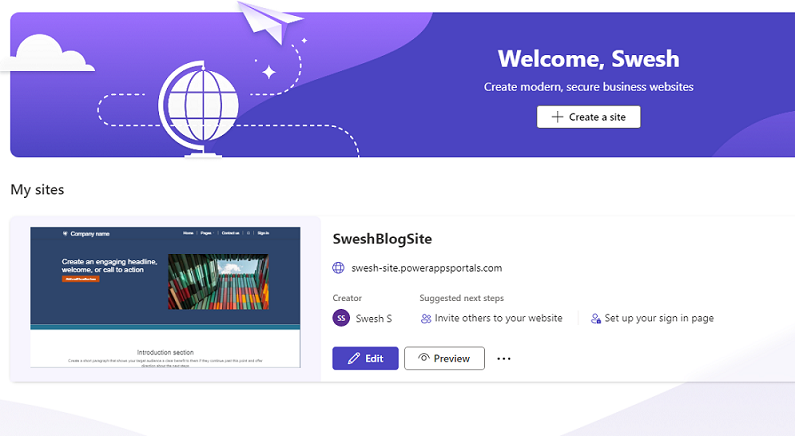Viewport: 795px width, 436px height.
Task: Click the large globe illustration
Action: [199, 109]
